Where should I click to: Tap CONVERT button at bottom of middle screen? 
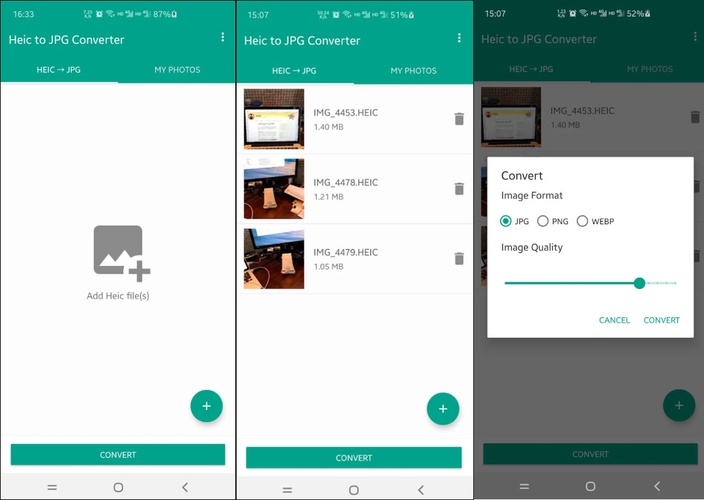click(354, 458)
